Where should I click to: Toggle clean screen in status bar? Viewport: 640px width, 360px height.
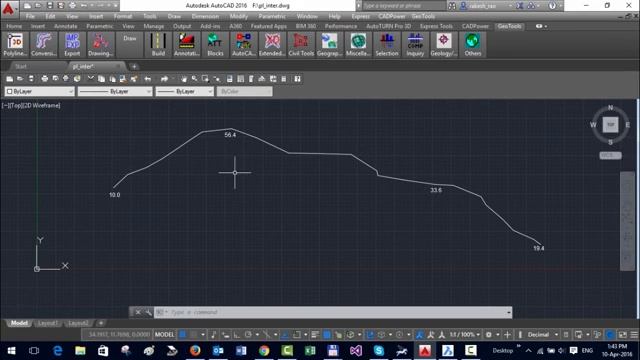coord(622,335)
